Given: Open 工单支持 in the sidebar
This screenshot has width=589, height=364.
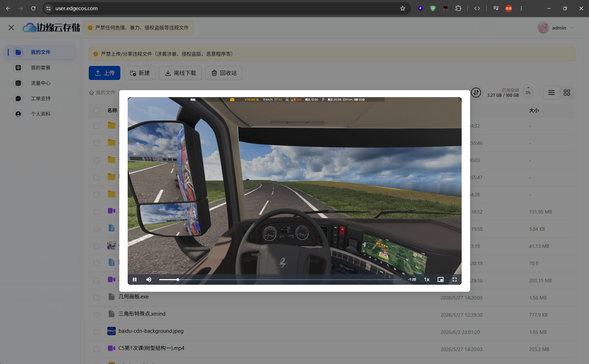Looking at the screenshot, I should tap(40, 99).
